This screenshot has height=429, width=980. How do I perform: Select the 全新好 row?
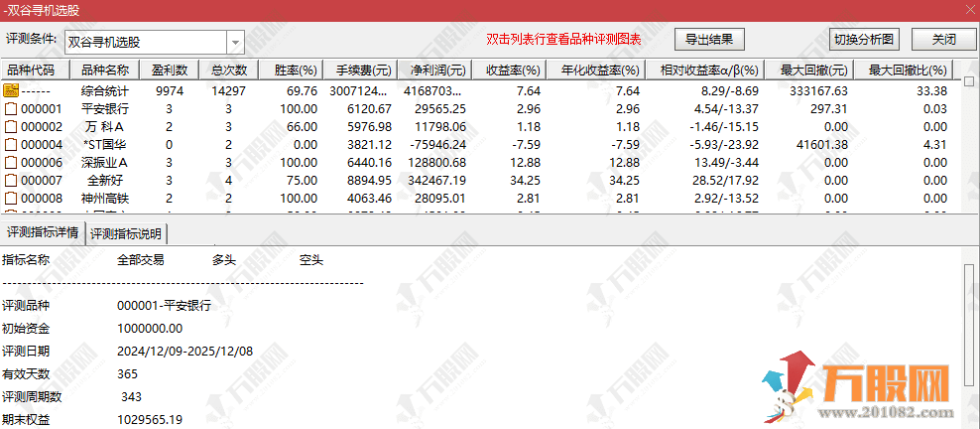click(478, 182)
